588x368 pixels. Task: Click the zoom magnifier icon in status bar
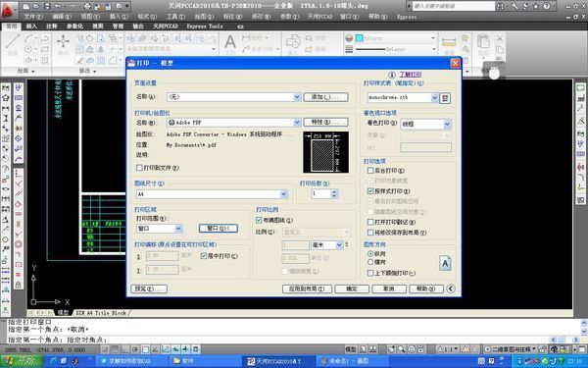point(402,349)
